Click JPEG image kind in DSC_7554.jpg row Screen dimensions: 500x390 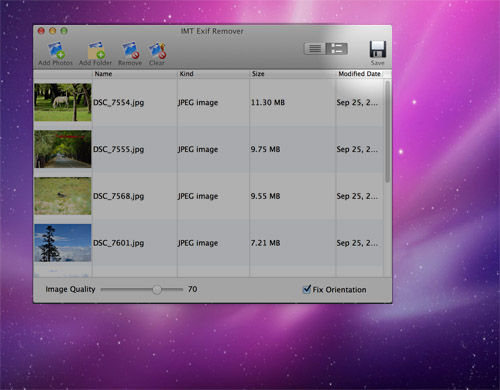pos(198,103)
